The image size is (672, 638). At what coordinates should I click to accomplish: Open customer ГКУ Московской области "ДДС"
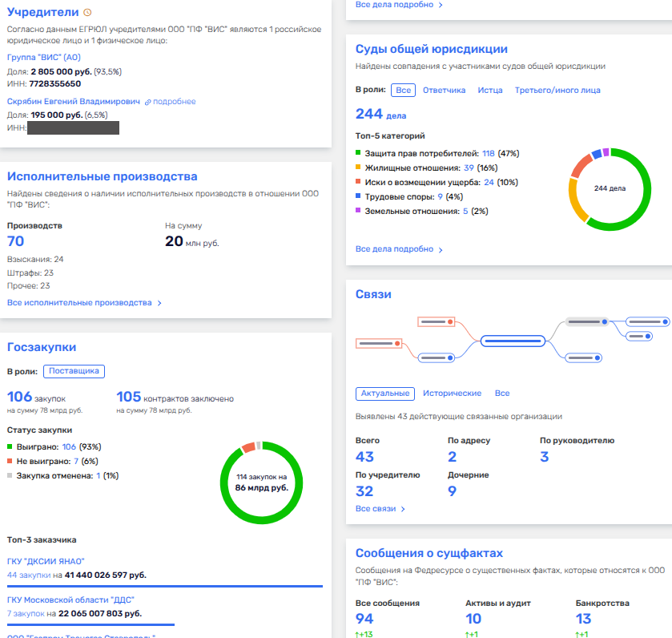[70, 600]
